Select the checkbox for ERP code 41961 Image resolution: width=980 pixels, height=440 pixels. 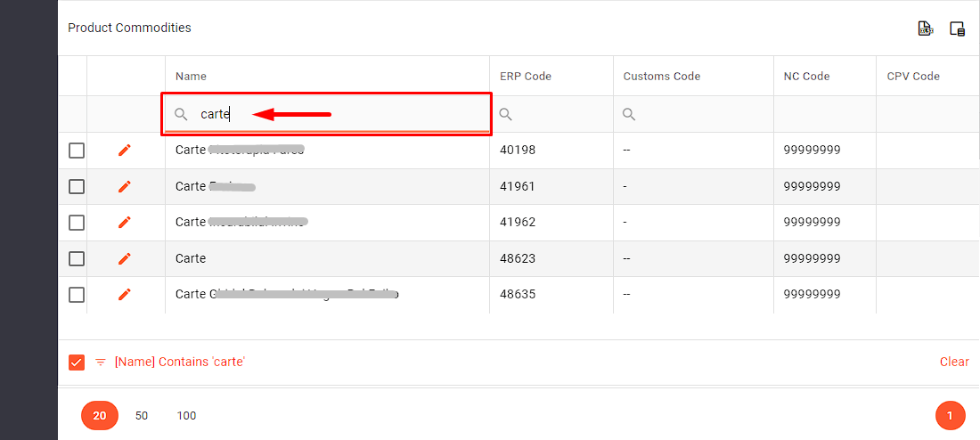[x=77, y=186]
